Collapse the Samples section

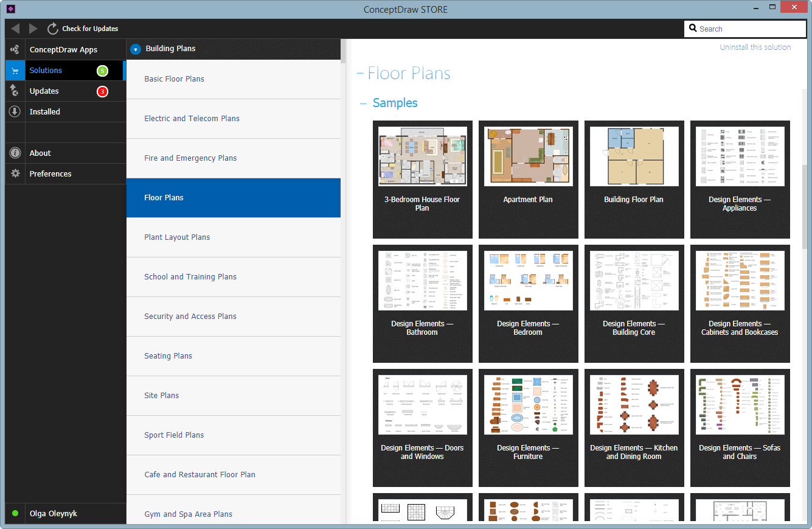[363, 103]
